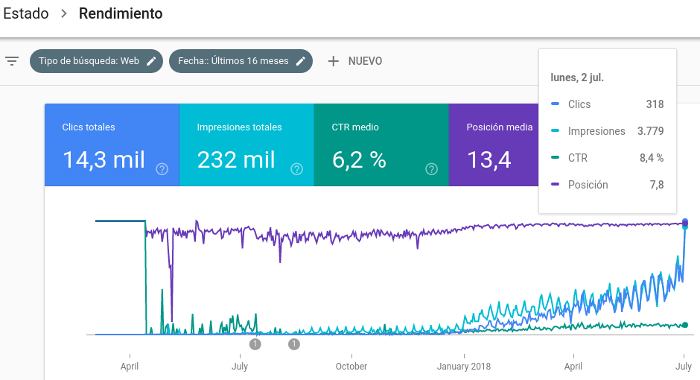Toggle the CTR medio metric card
This screenshot has width=700, height=380.
coord(381,145)
